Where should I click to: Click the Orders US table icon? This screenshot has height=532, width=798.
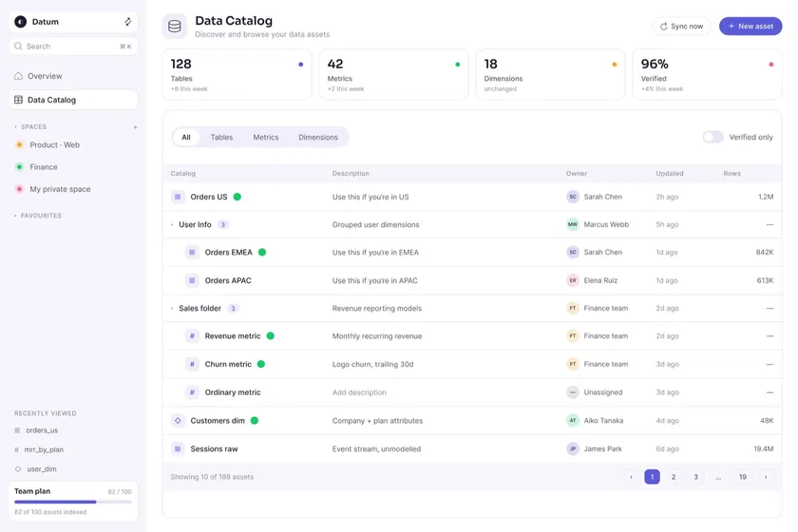point(178,197)
